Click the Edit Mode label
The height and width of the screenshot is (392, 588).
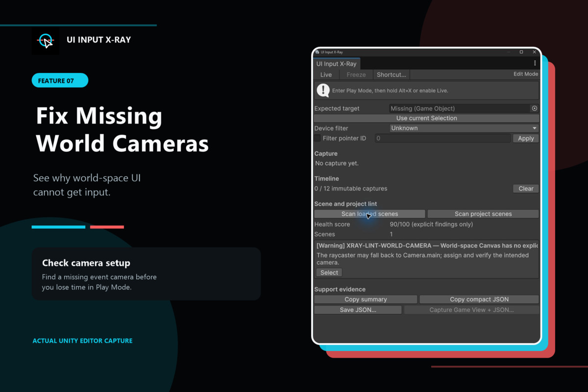(x=525, y=74)
